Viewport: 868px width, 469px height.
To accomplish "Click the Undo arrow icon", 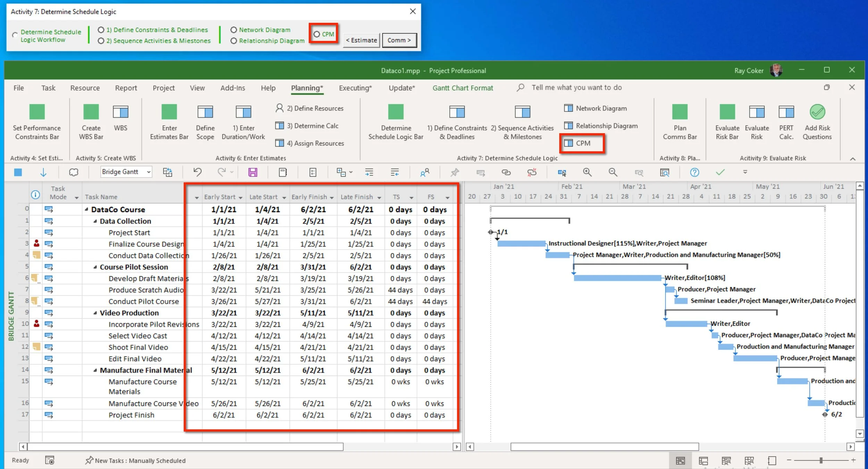I will (x=197, y=172).
